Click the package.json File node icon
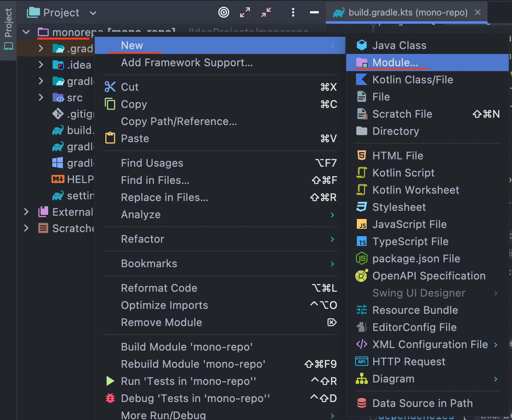The height and width of the screenshot is (420, 512). point(362,259)
